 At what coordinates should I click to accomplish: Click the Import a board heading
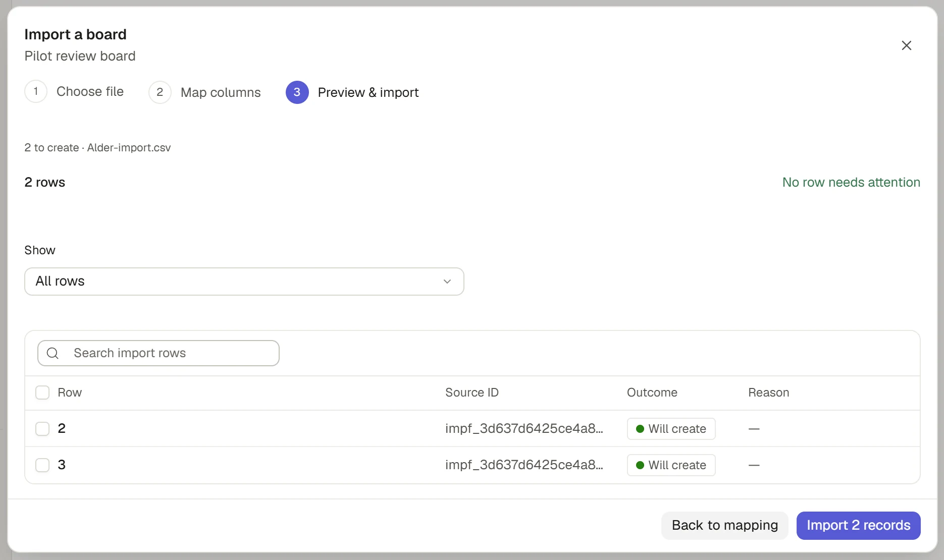click(x=75, y=34)
